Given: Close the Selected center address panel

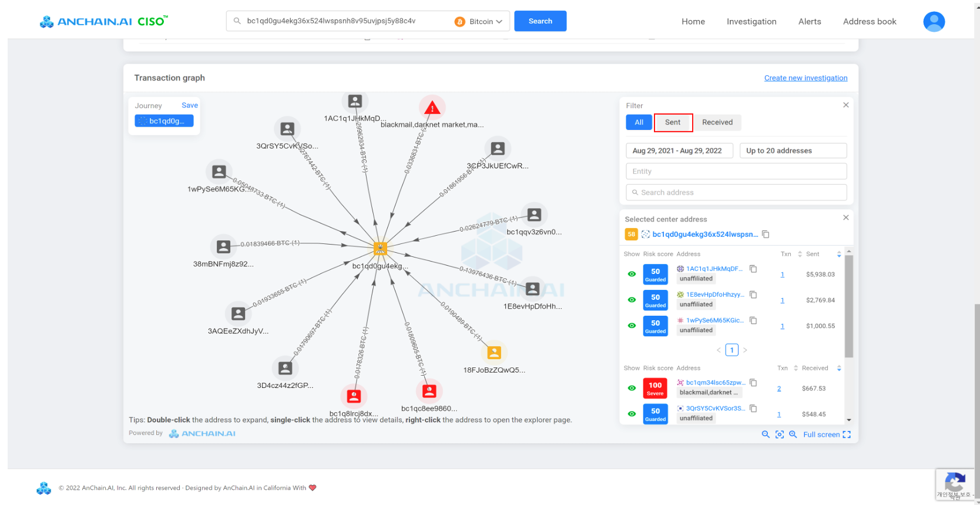Looking at the screenshot, I should pyautogui.click(x=846, y=218).
